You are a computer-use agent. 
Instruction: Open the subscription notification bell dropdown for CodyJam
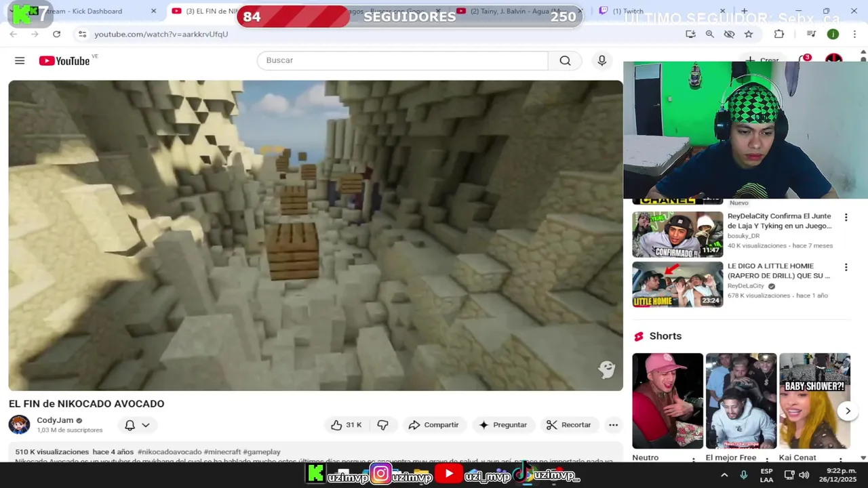point(137,425)
